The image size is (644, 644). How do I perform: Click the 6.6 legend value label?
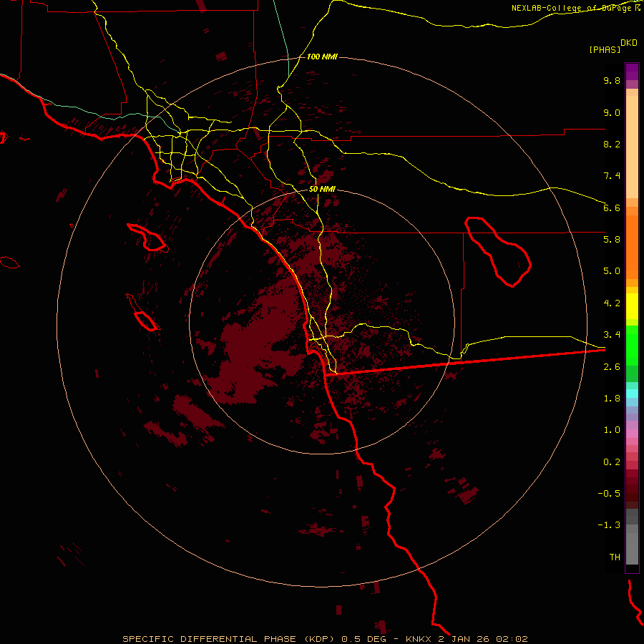coord(612,208)
